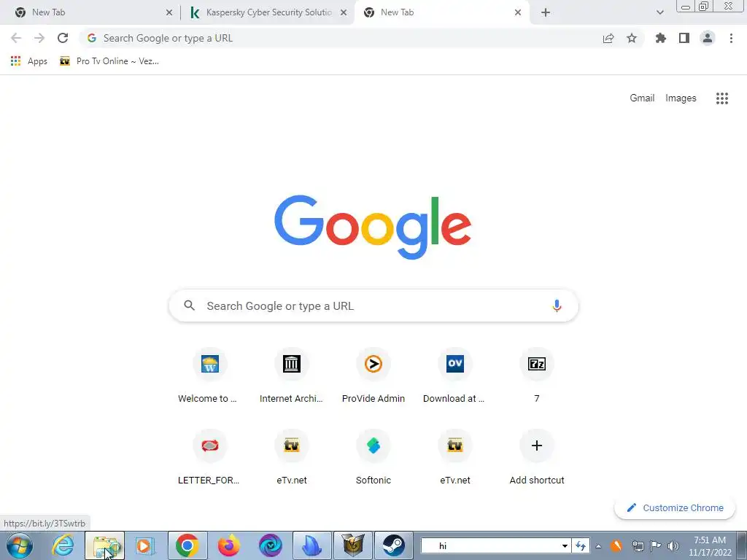Click the Gmail link

[642, 98]
